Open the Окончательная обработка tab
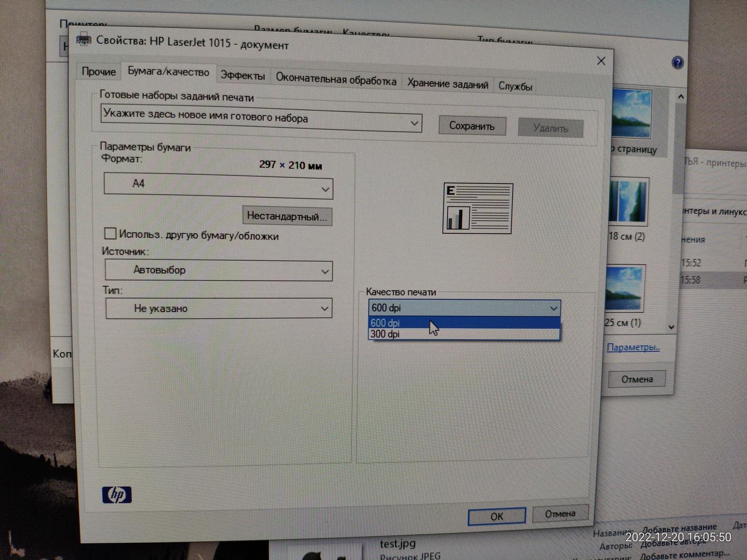Viewport: 747px width, 560px height. point(336,79)
